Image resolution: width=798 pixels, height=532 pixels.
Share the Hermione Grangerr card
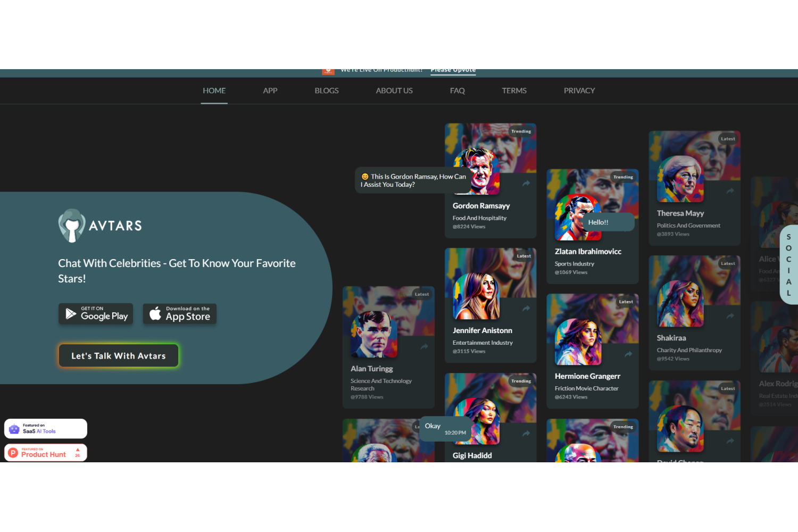628,354
